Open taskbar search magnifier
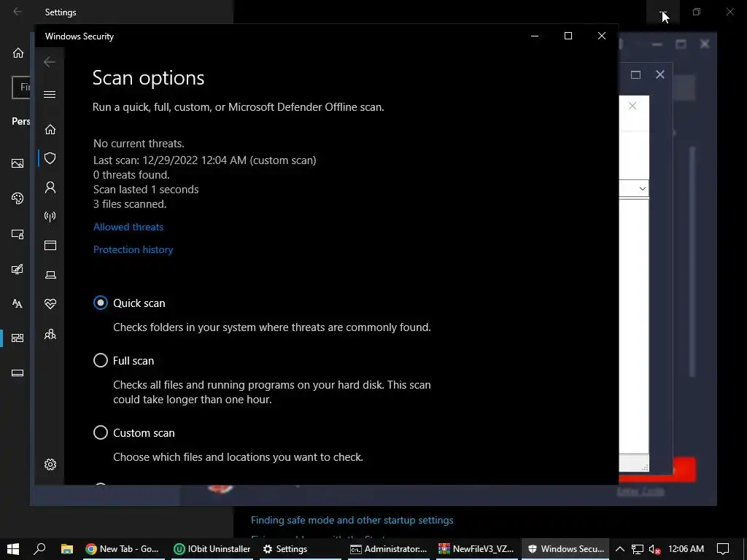 tap(39, 548)
